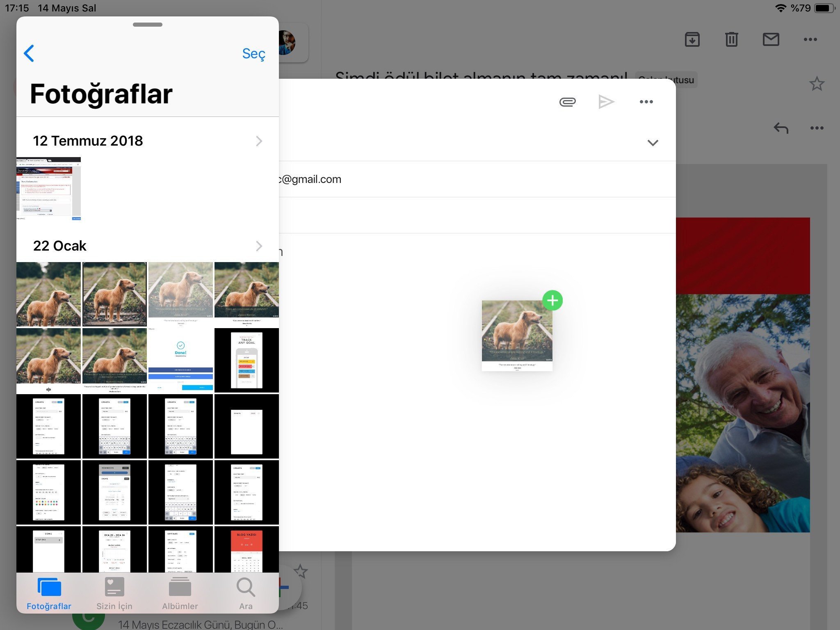840x630 pixels.
Task: Expand the 22 Ocak section
Action: click(x=259, y=246)
